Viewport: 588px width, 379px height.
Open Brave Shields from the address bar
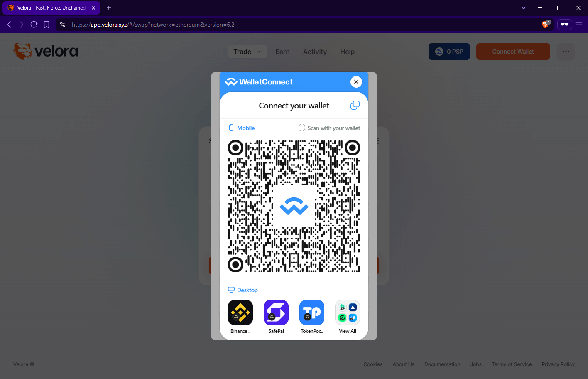[545, 24]
